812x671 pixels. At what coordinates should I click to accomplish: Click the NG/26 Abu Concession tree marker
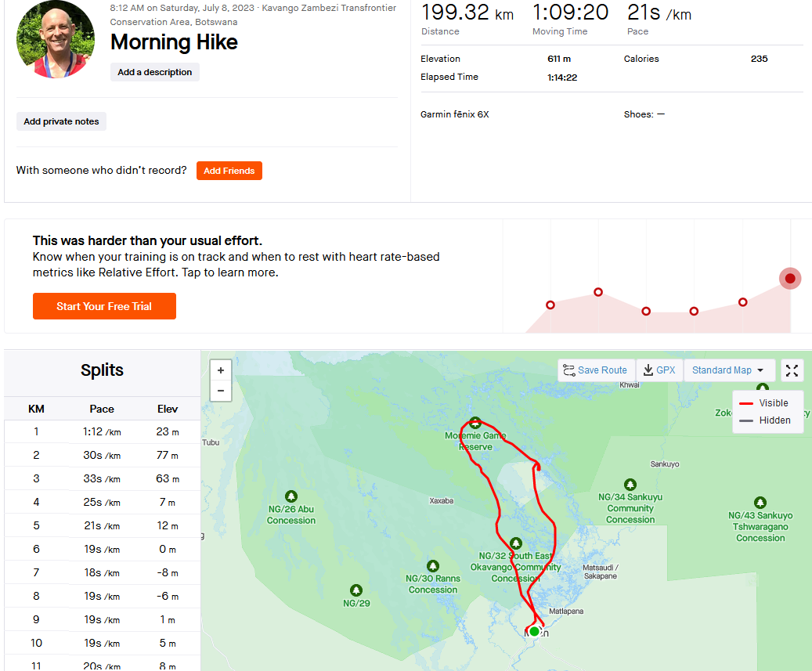[291, 496]
